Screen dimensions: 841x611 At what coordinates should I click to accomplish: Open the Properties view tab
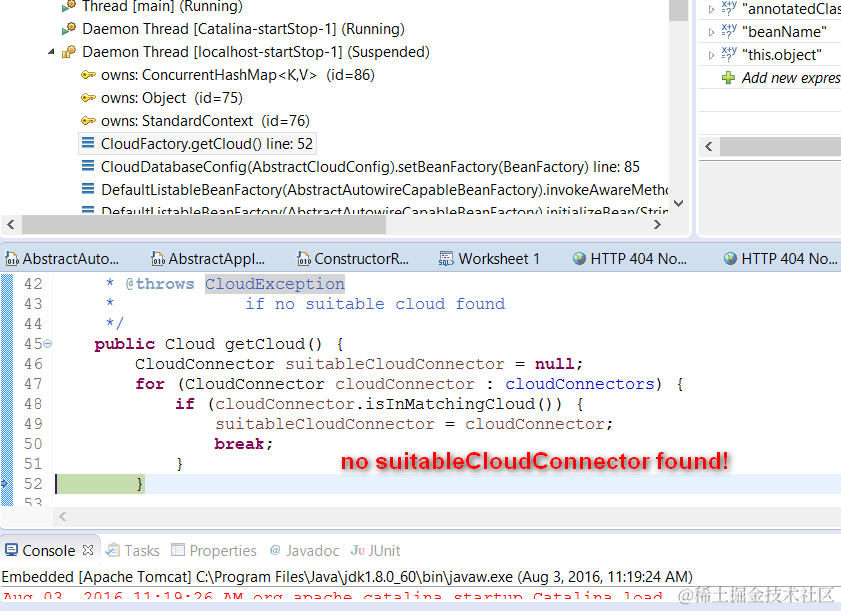point(214,551)
